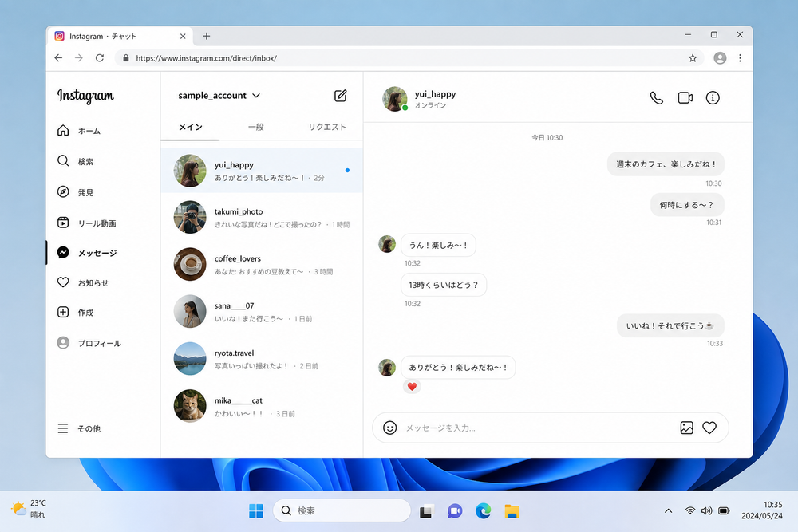Close the Instagram チャット tab

[x=183, y=36]
